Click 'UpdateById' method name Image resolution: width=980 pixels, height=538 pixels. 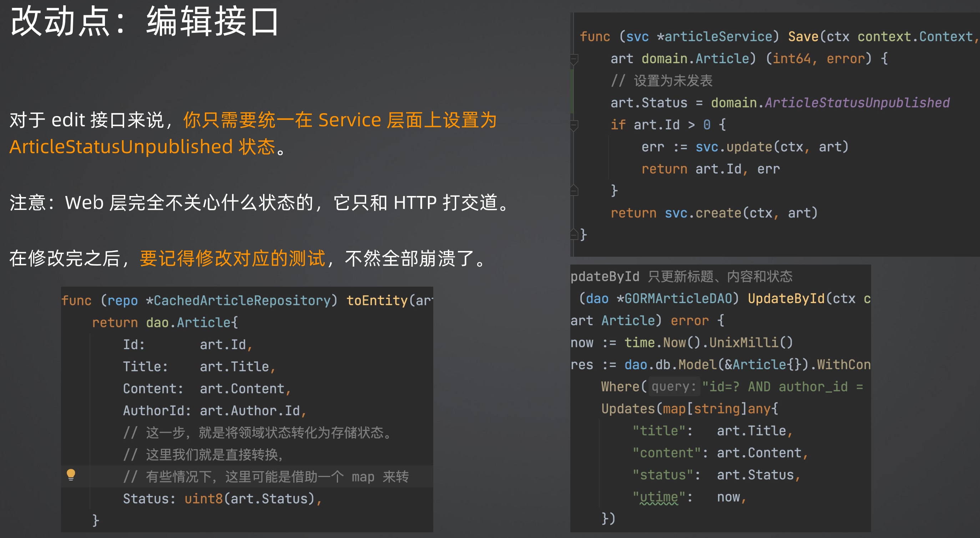[x=786, y=300]
